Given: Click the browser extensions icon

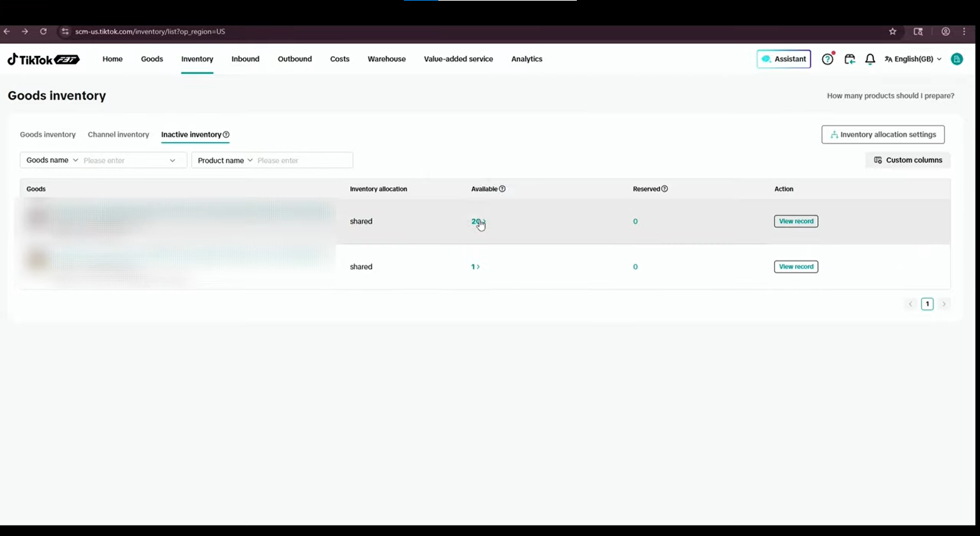Looking at the screenshot, I should click(x=918, y=32).
